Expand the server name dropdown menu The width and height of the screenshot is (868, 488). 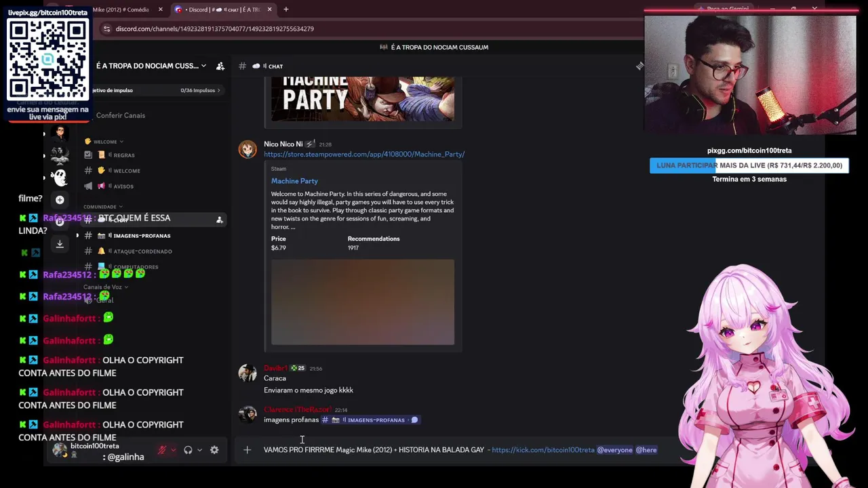click(x=203, y=66)
